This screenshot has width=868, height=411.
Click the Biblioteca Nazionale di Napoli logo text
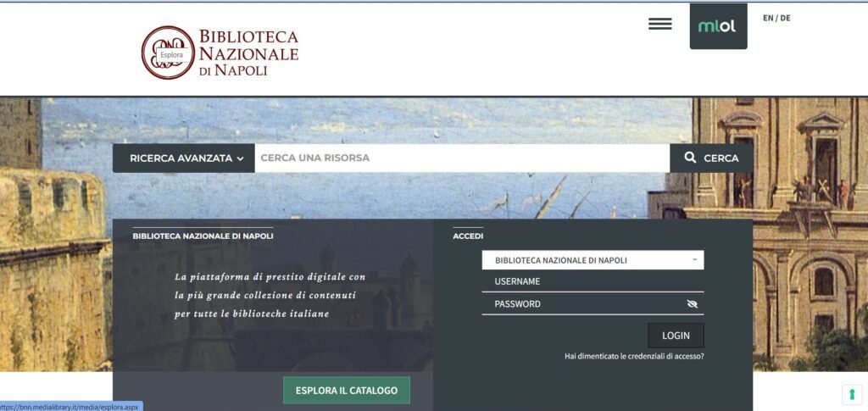point(248,53)
